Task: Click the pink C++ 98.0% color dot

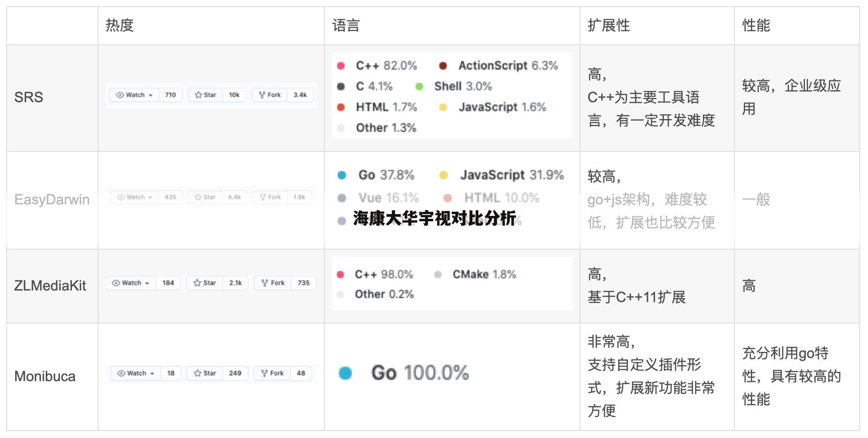Action: (340, 275)
